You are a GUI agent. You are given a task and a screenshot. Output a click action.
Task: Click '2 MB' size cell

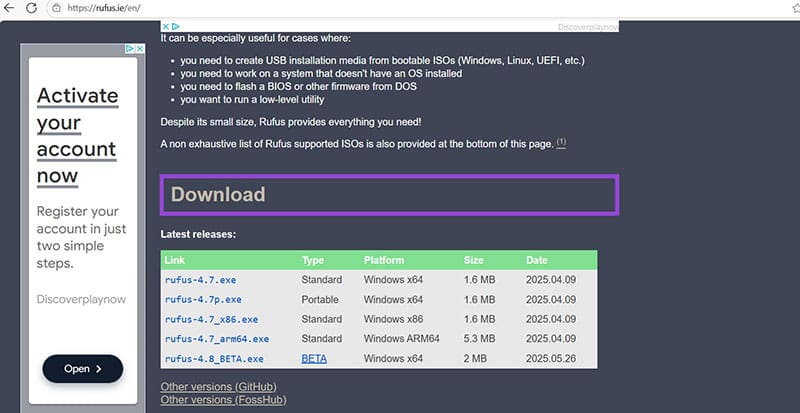click(475, 359)
